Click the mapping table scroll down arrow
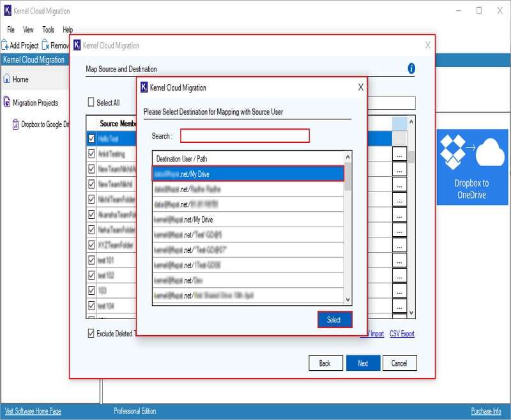 pos(411,313)
